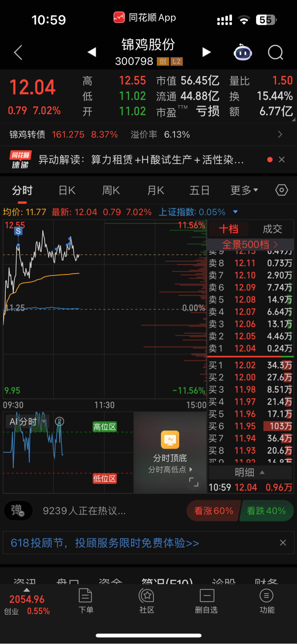Image resolution: width=297 pixels, height=644 pixels.
Task: Return to 同花顺 App status pill
Action: point(145,17)
